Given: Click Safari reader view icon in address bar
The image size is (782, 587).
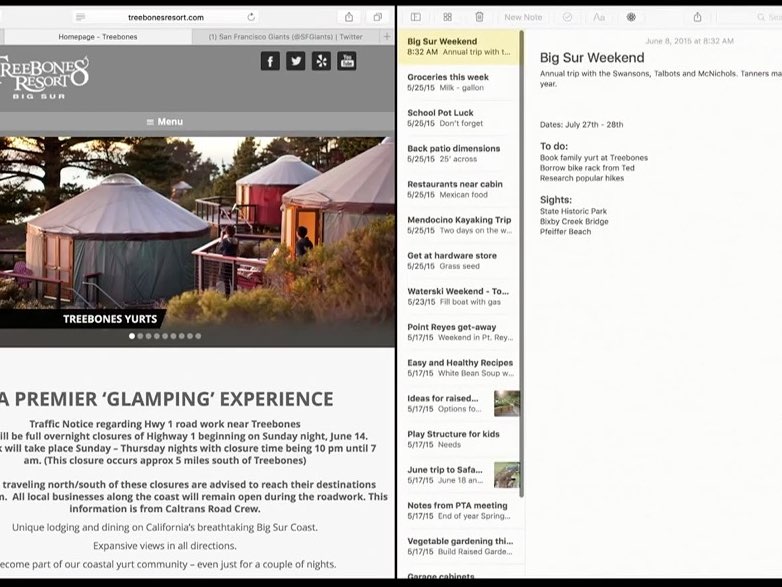Looking at the screenshot, I should 80,17.
